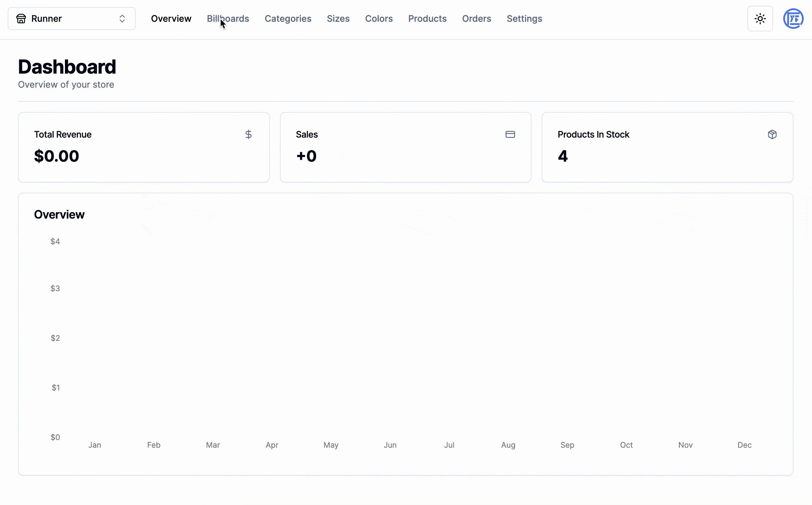The width and height of the screenshot is (812, 505).
Task: Open the user avatar account menu
Action: (793, 19)
